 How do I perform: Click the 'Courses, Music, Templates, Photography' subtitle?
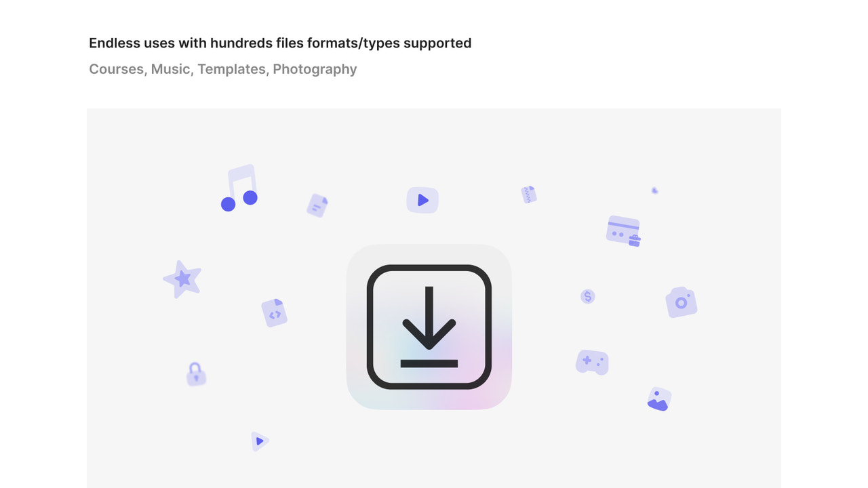223,69
